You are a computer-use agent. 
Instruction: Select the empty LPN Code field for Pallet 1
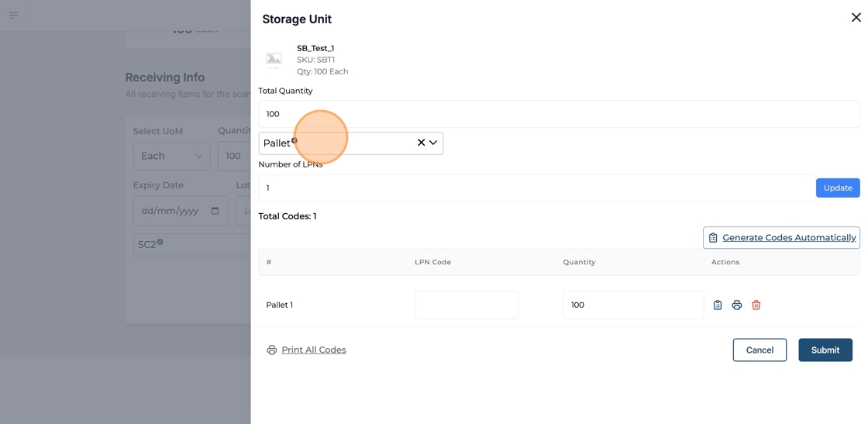[x=466, y=305]
